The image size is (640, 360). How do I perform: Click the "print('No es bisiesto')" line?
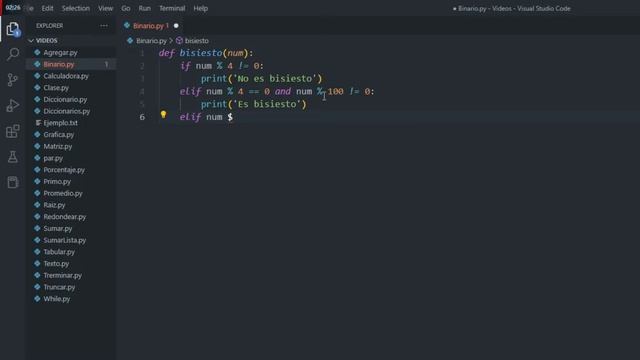click(x=261, y=78)
